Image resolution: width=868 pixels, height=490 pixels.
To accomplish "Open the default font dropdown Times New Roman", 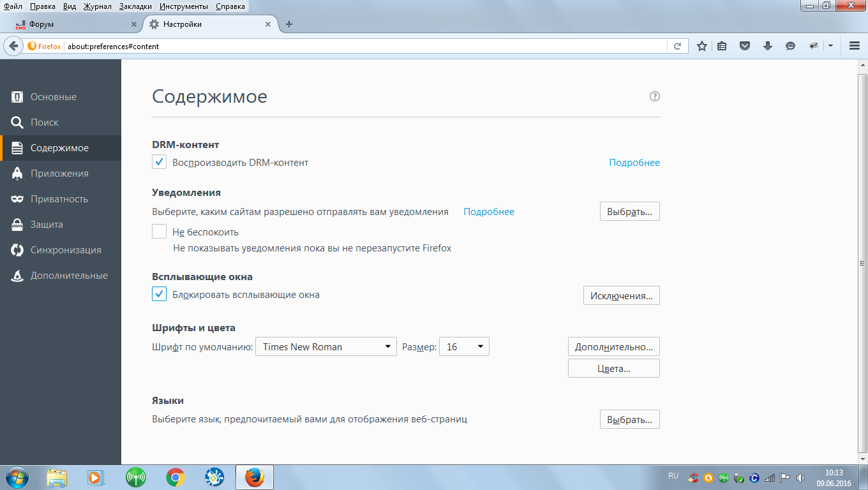I will (x=325, y=347).
